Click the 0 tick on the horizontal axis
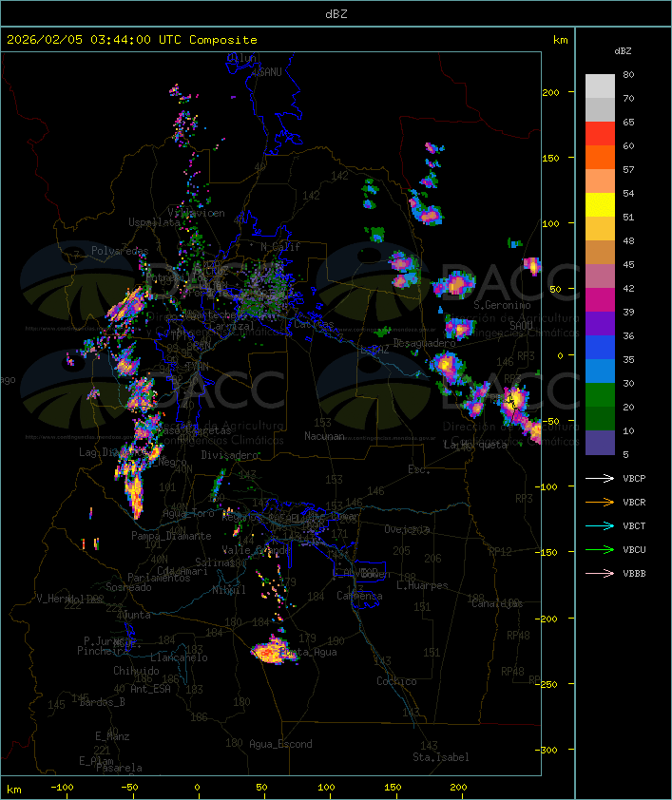 pyautogui.click(x=198, y=788)
